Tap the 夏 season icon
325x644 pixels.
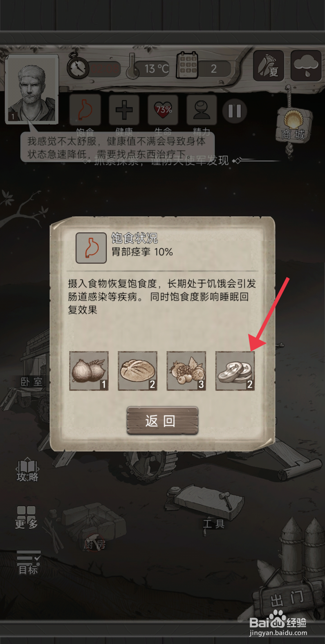coord(269,66)
